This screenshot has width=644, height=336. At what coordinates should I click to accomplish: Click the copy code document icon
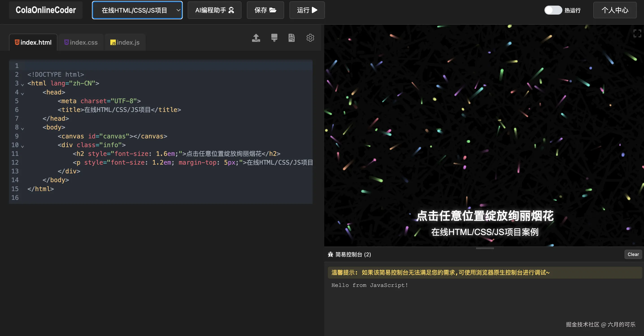292,38
